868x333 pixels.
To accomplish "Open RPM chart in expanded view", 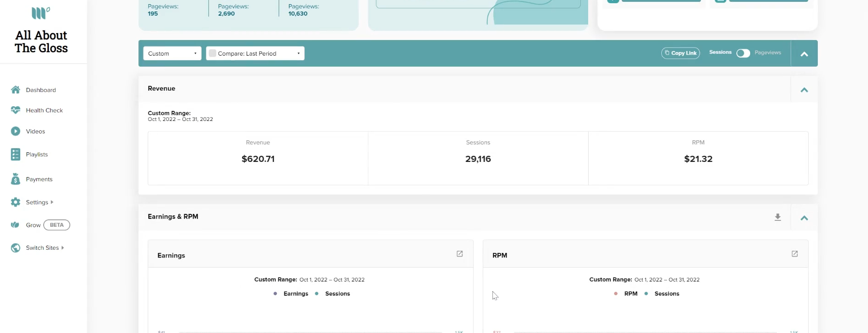I will 794,254.
